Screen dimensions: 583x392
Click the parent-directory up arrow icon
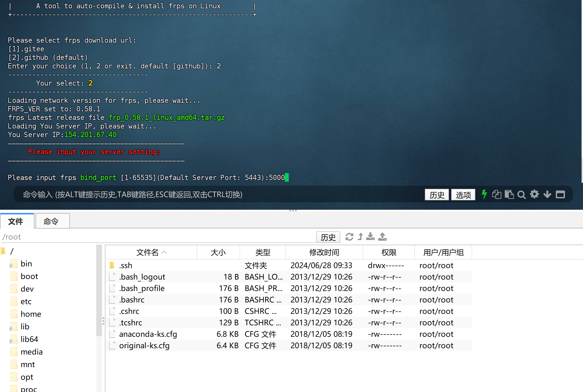point(360,237)
